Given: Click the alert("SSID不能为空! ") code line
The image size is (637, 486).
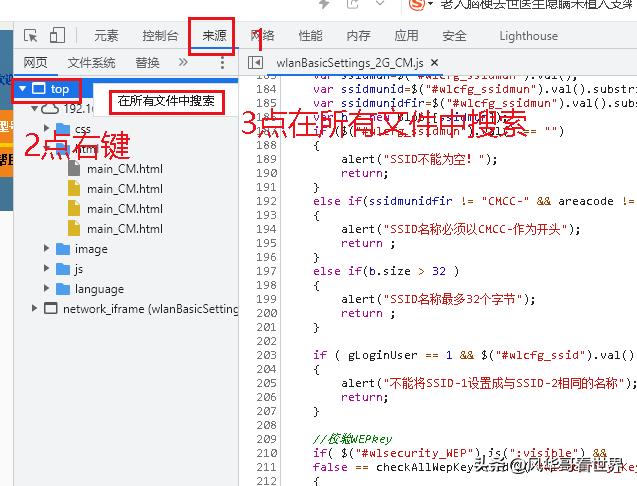Looking at the screenshot, I should [x=419, y=159].
